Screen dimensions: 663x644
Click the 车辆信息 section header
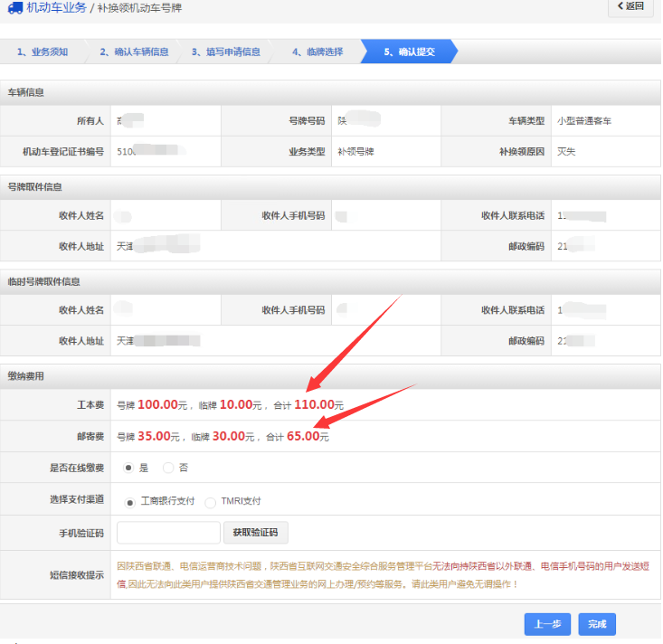pos(26,92)
